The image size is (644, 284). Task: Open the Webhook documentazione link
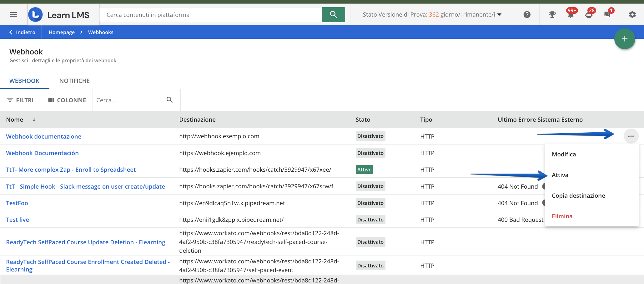pos(44,136)
